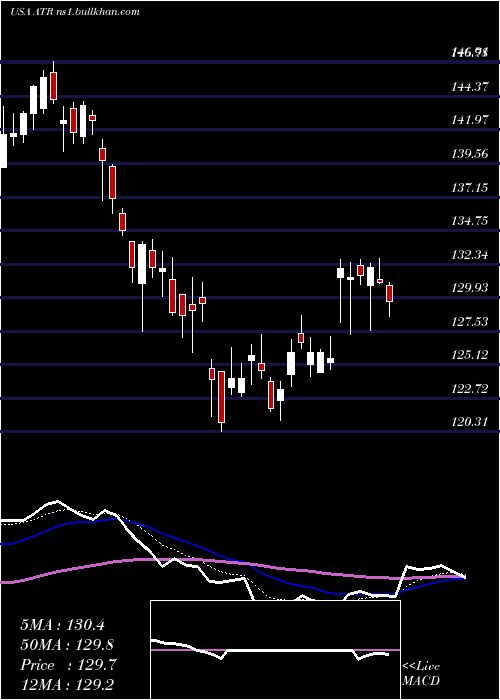Click the 134.75 price level label
Image resolution: width=500 pixels, height=700 pixels.
pos(468,221)
